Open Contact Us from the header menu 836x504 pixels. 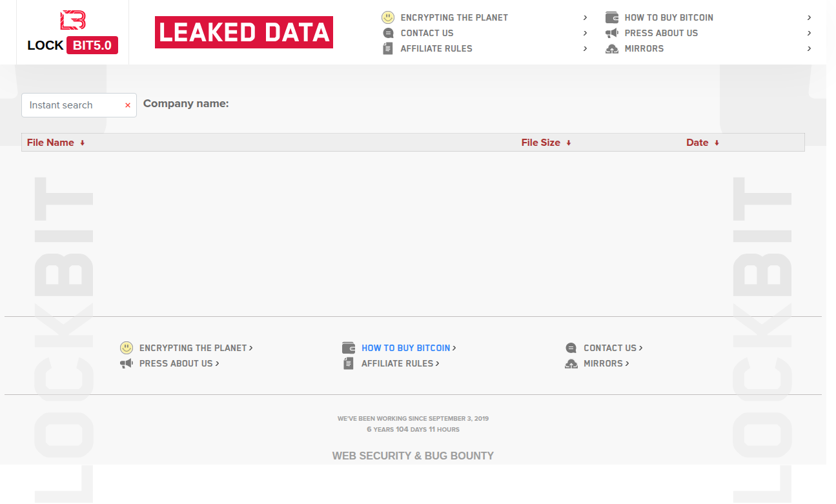[427, 33]
